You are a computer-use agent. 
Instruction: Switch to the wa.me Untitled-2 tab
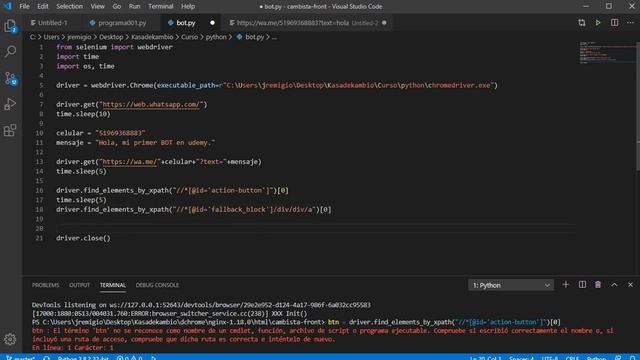(x=308, y=23)
